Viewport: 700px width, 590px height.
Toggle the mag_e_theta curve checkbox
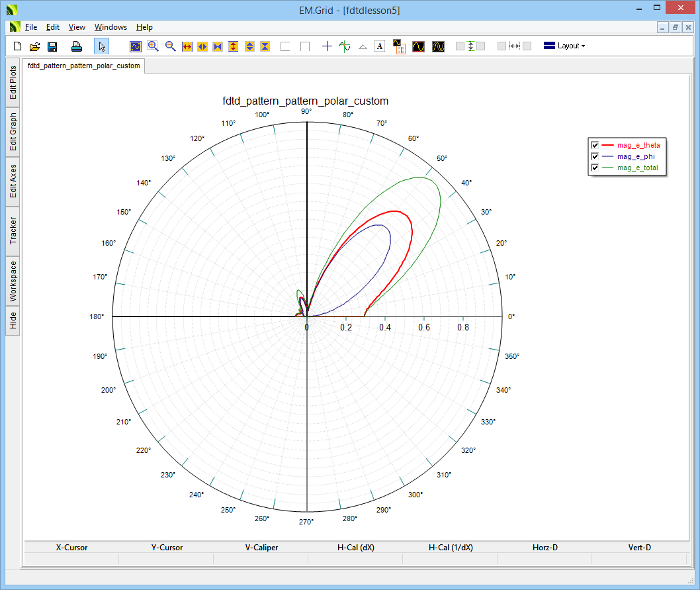pyautogui.click(x=595, y=145)
